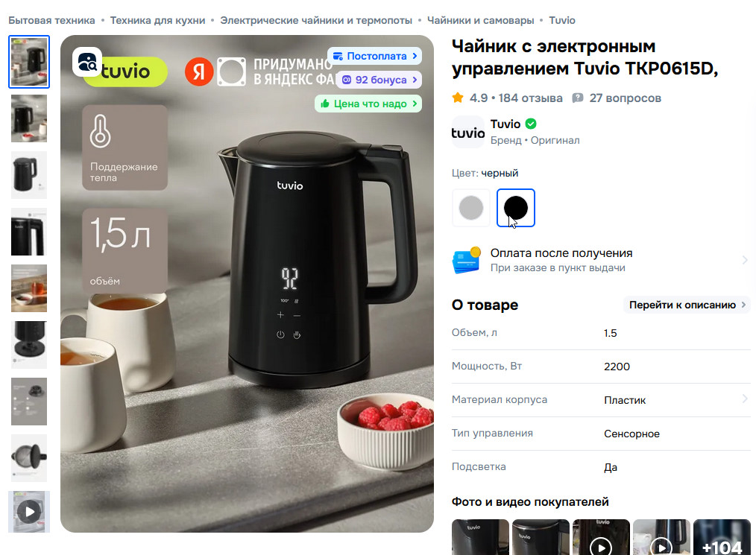Viewport: 756px width, 555px height.
Task: Go to Техника для кухни breadcrumb
Action: pos(157,20)
